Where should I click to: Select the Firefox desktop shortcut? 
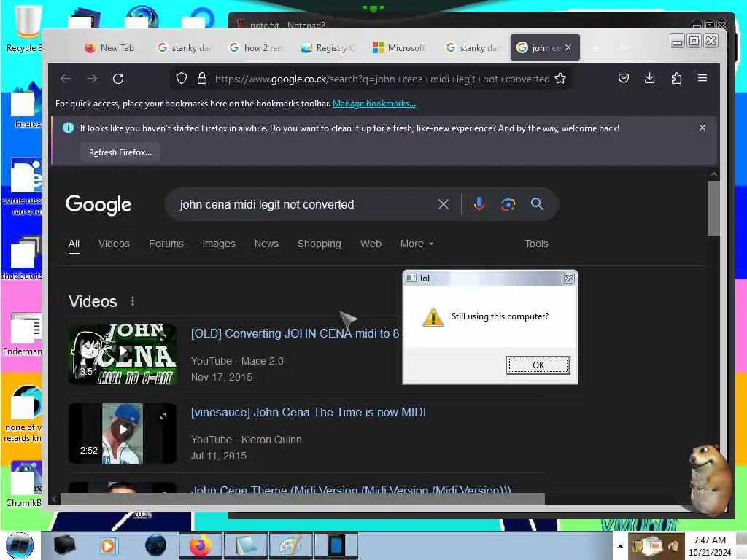point(25,106)
